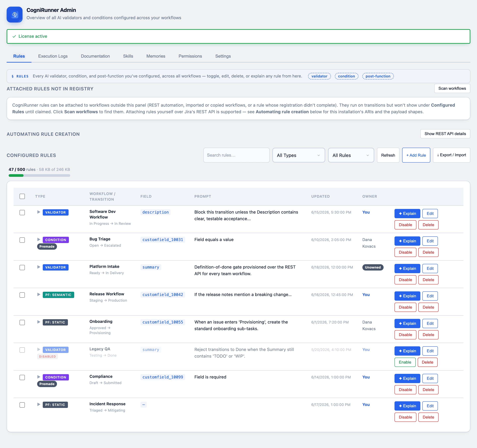Viewport: 477px width, 448px height.
Task: Click Dana Kovacs in the Onboarding row
Action: pyautogui.click(x=369, y=325)
